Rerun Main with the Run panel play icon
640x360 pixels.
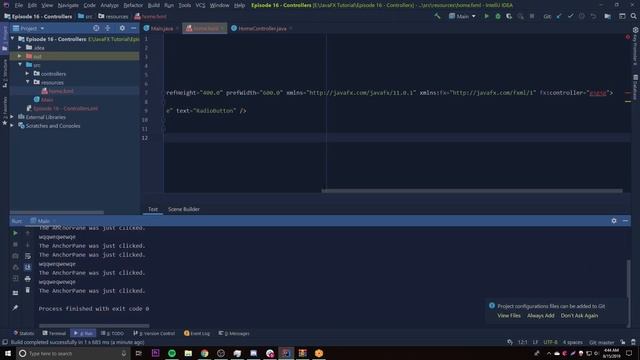point(16,233)
